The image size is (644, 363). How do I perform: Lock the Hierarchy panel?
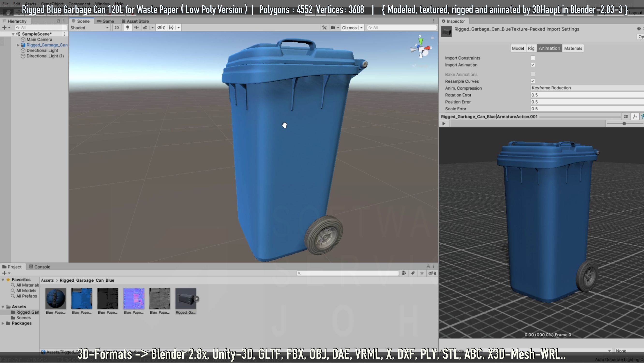(x=59, y=21)
